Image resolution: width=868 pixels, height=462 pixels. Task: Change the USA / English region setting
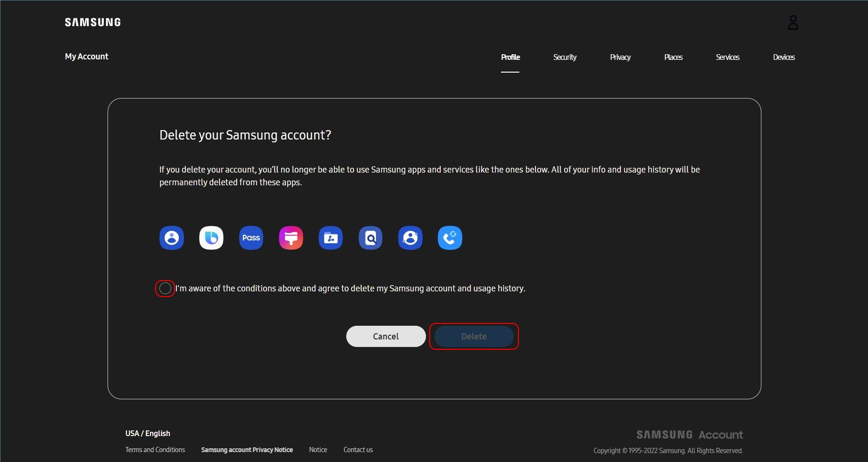pos(148,433)
